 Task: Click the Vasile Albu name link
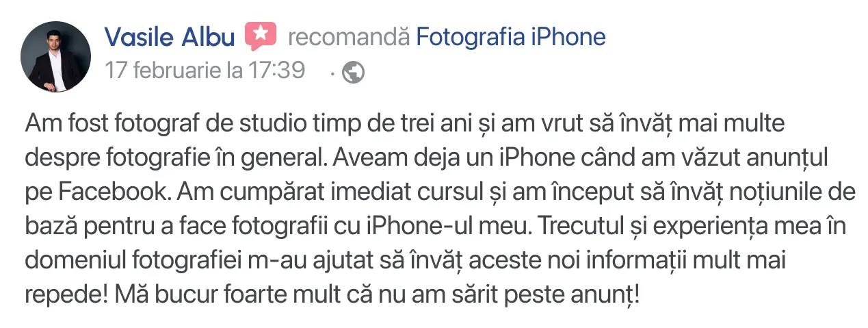[169, 36]
